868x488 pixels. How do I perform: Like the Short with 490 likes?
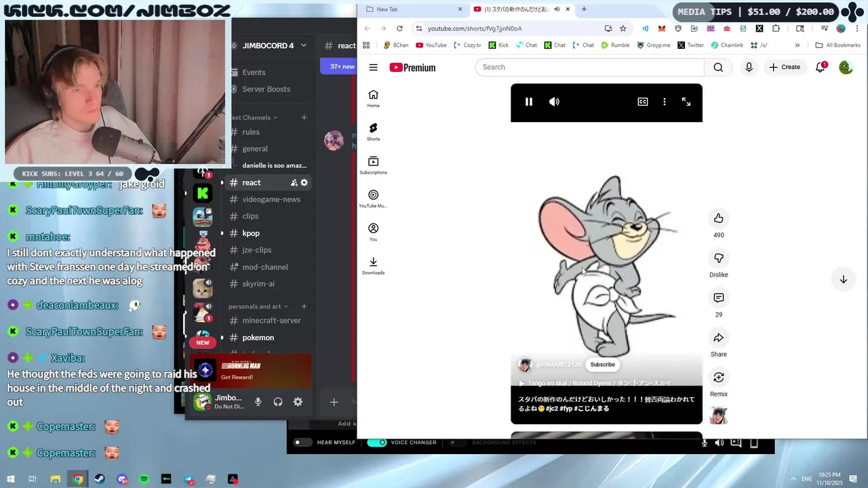719,218
